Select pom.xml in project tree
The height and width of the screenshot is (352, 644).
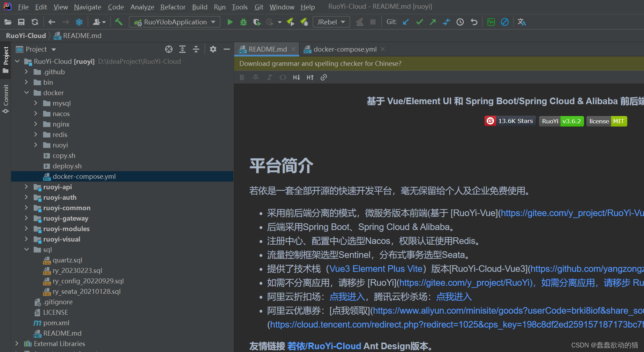tap(56, 323)
